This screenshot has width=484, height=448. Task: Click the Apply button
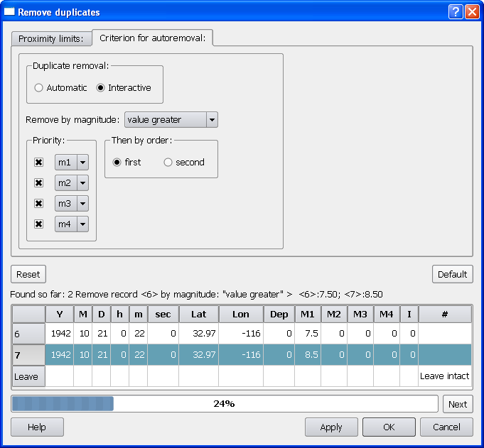tap(331, 427)
